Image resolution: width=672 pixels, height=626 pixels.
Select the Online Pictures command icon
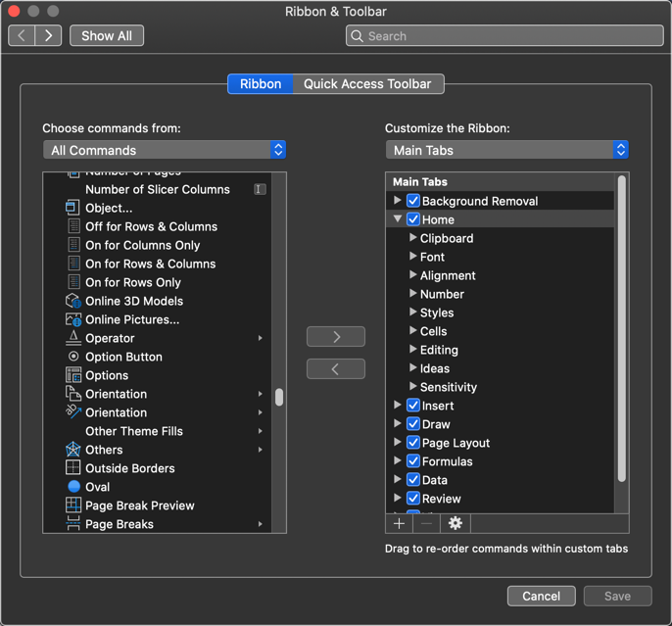73,319
